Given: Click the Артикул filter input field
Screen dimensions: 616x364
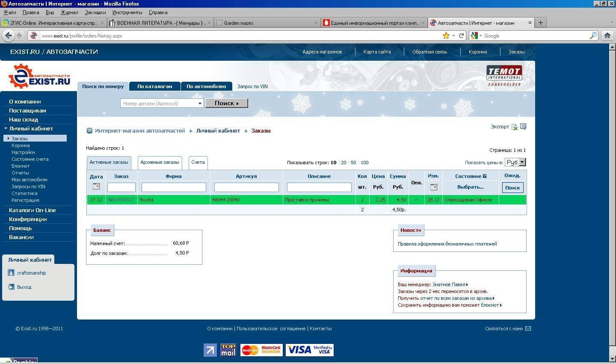Looking at the screenshot, I should (x=246, y=187).
